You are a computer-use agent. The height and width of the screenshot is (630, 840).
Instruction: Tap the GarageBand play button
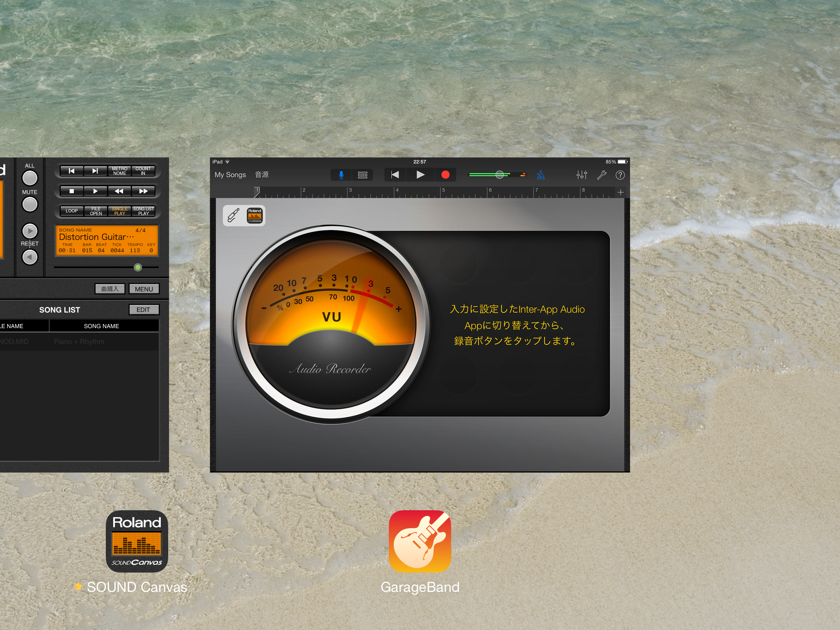[x=420, y=175]
